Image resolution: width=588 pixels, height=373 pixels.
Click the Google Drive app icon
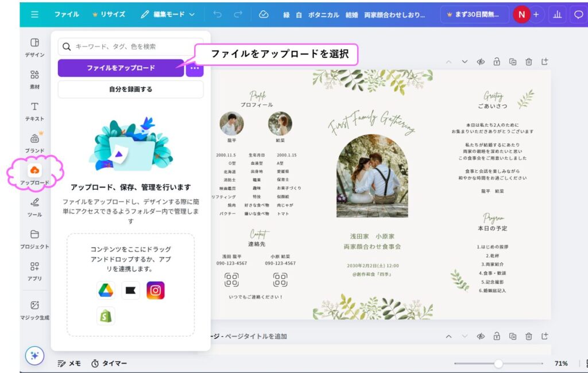(x=106, y=291)
